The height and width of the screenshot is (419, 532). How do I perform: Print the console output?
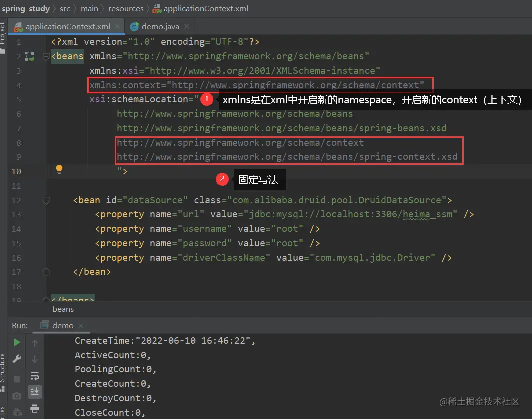pos(35,408)
